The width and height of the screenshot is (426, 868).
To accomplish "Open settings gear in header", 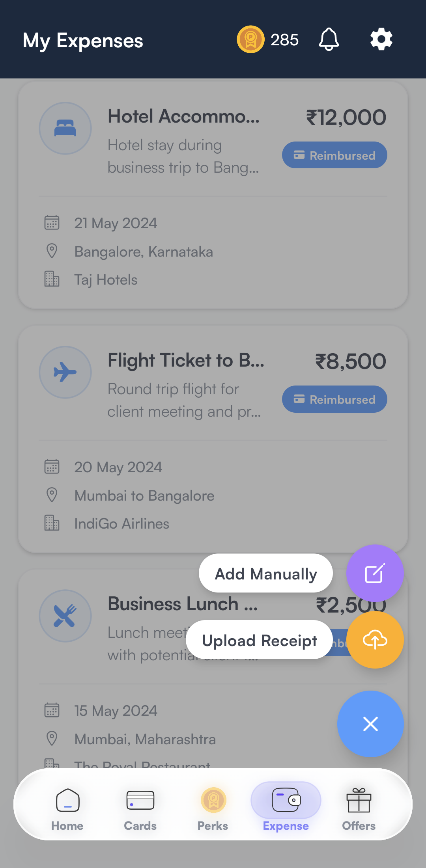I will [x=381, y=39].
